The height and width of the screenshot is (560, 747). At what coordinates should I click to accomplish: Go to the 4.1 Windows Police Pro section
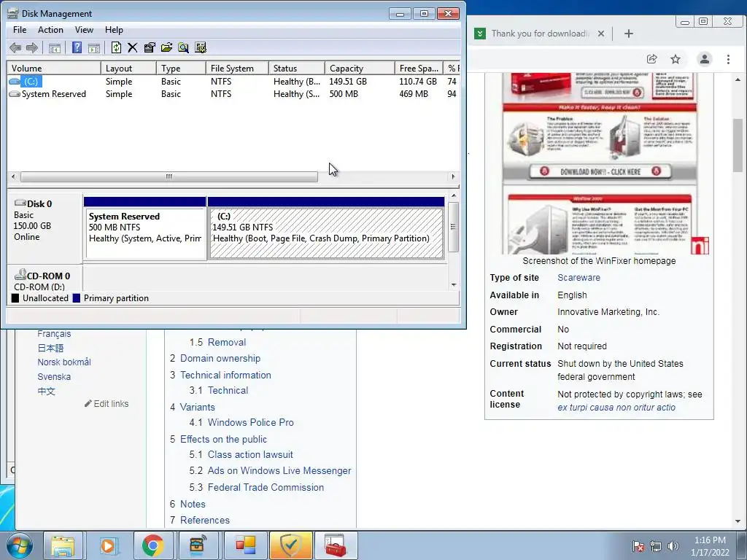[251, 422]
